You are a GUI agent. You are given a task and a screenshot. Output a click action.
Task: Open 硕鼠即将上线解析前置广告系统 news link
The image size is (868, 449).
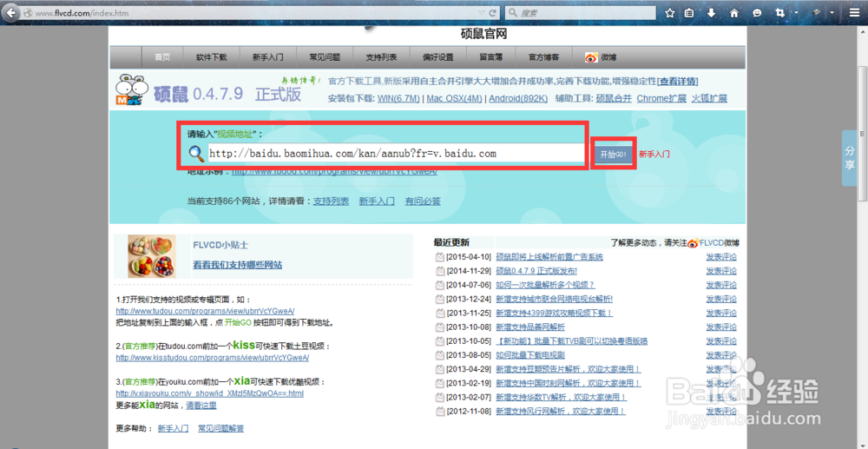(549, 257)
